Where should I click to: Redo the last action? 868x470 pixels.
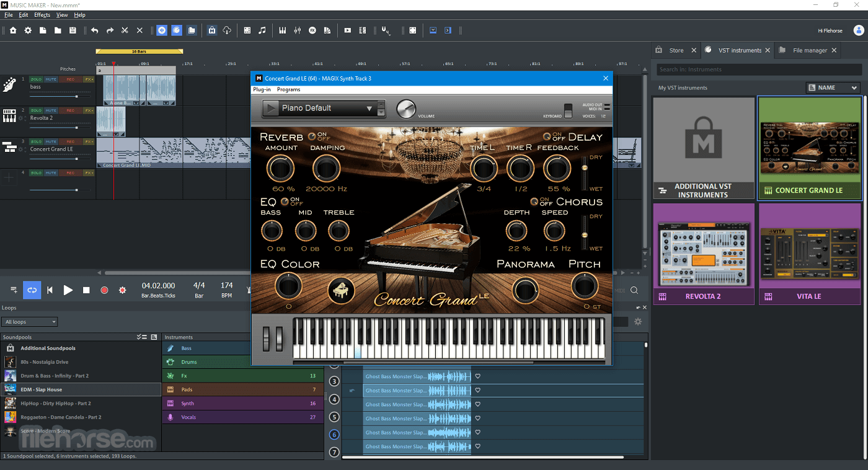pyautogui.click(x=110, y=30)
